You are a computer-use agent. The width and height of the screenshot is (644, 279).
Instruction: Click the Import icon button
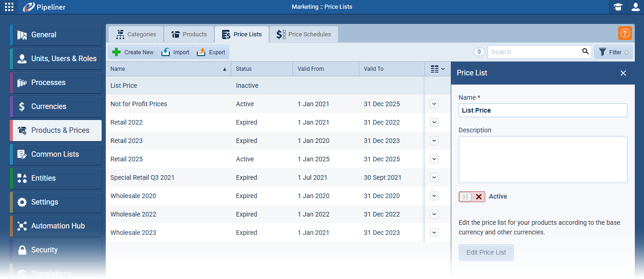(x=175, y=52)
